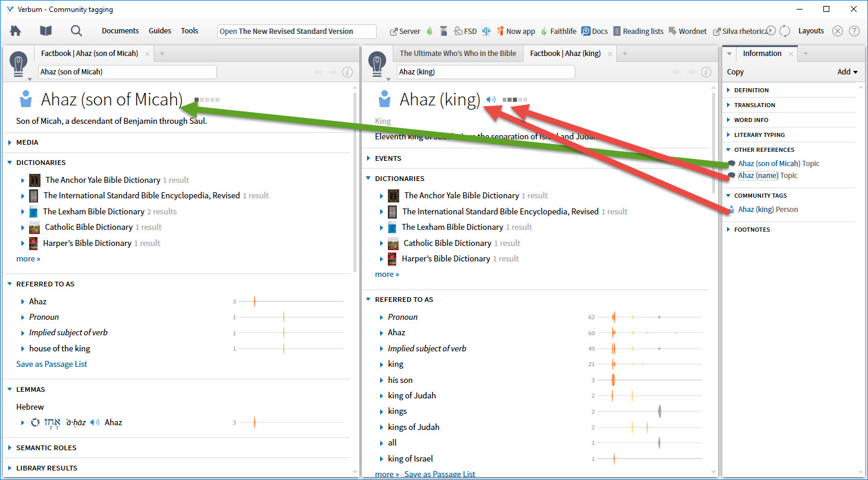The height and width of the screenshot is (480, 868).
Task: Open the Documents menu
Action: click(120, 31)
